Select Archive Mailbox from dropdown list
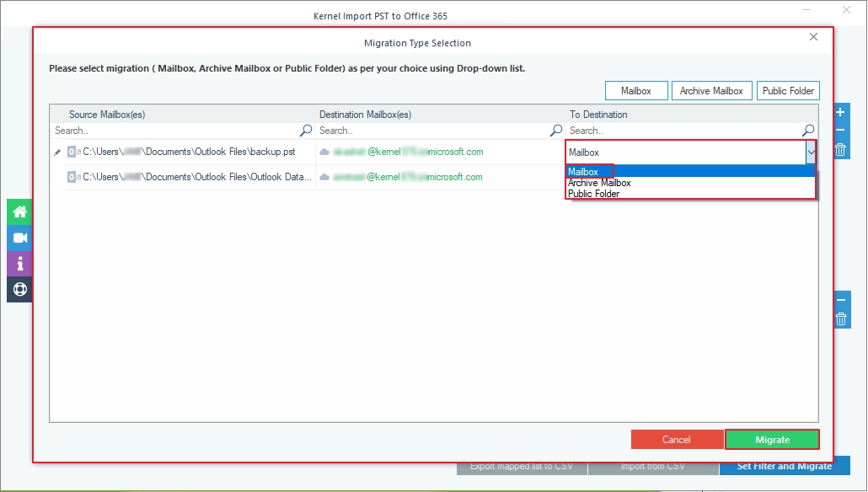Screen dimensions: 868x492 tap(599, 183)
